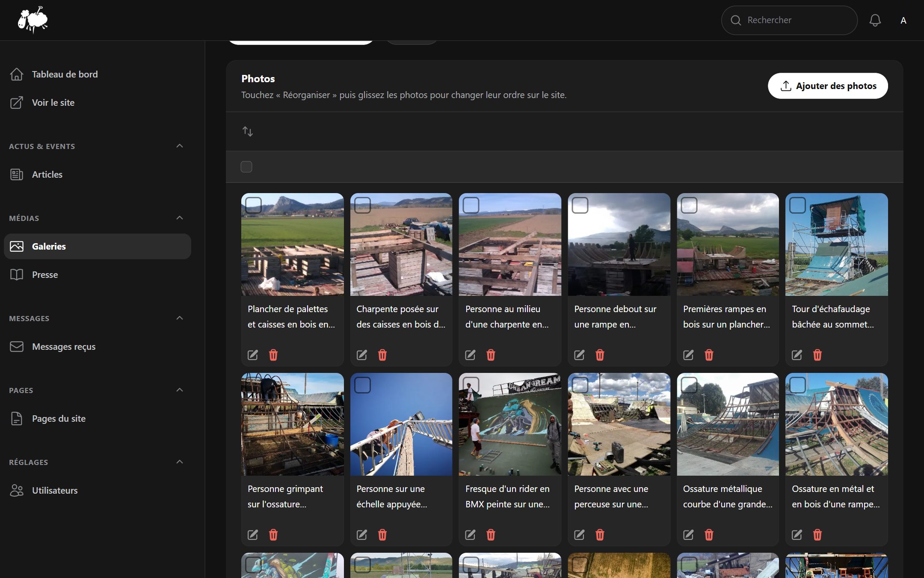
Task: Delete the Plancher de palettes photo
Action: click(x=273, y=355)
